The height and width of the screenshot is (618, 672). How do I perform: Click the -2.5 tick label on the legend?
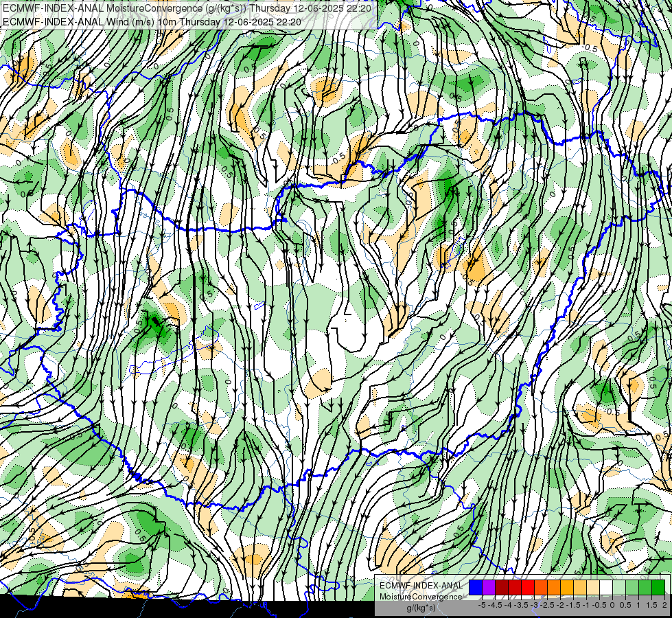548,605
